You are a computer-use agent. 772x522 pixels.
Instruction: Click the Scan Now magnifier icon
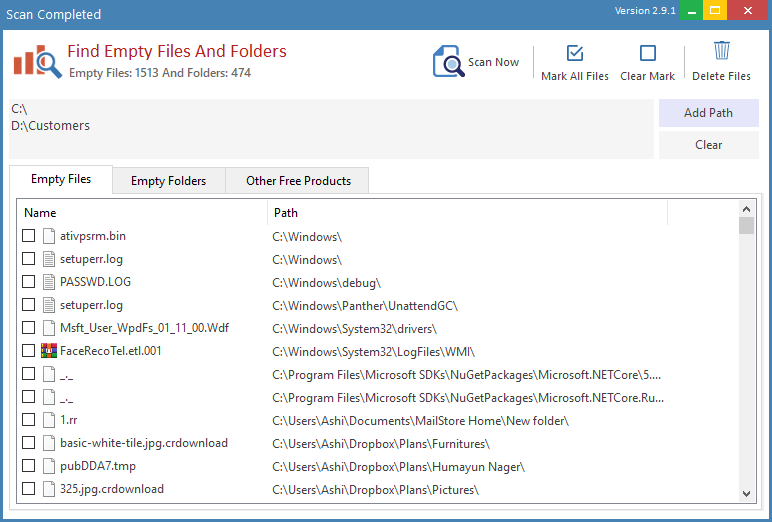pyautogui.click(x=448, y=62)
